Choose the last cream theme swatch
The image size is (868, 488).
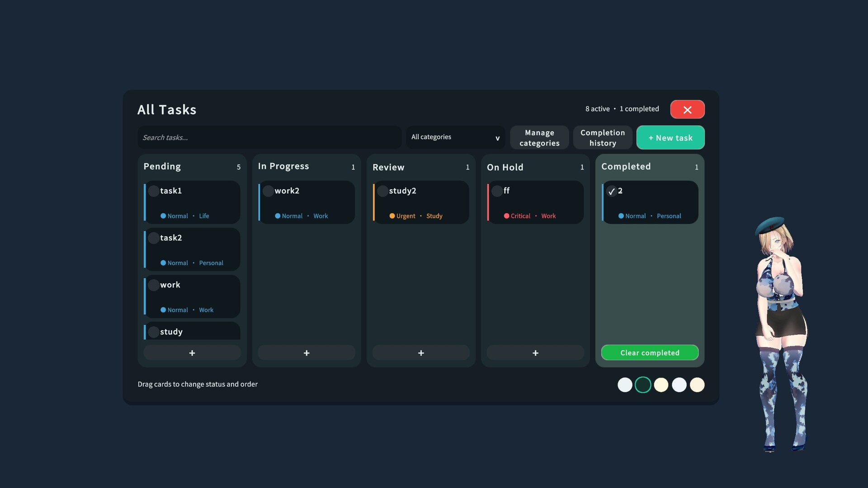697,385
